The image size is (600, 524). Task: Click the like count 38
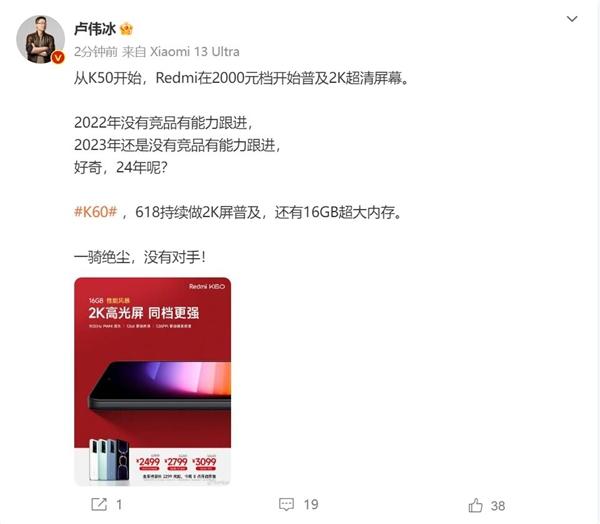point(497,506)
